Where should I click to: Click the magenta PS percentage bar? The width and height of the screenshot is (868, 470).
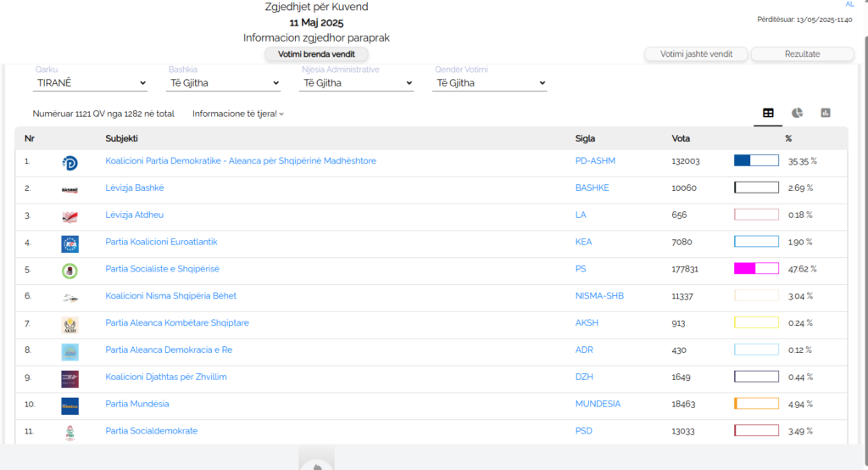coord(755,269)
